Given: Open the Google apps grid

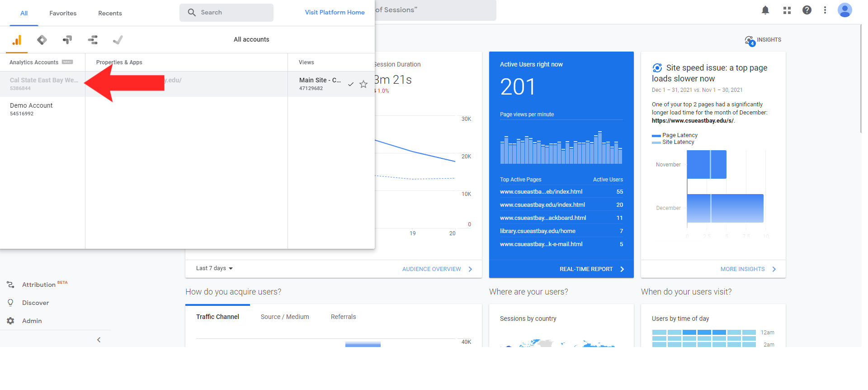Looking at the screenshot, I should tap(787, 10).
